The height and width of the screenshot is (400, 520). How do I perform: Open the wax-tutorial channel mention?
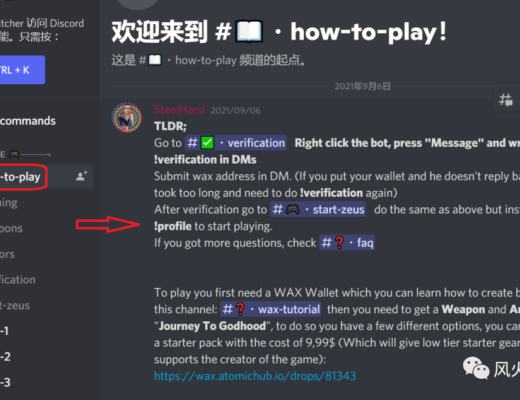pos(271,309)
